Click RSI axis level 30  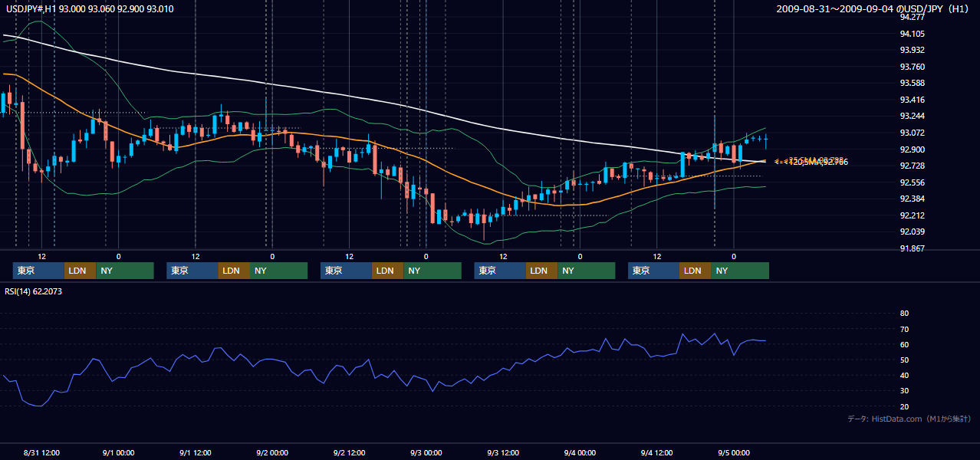tap(904, 391)
